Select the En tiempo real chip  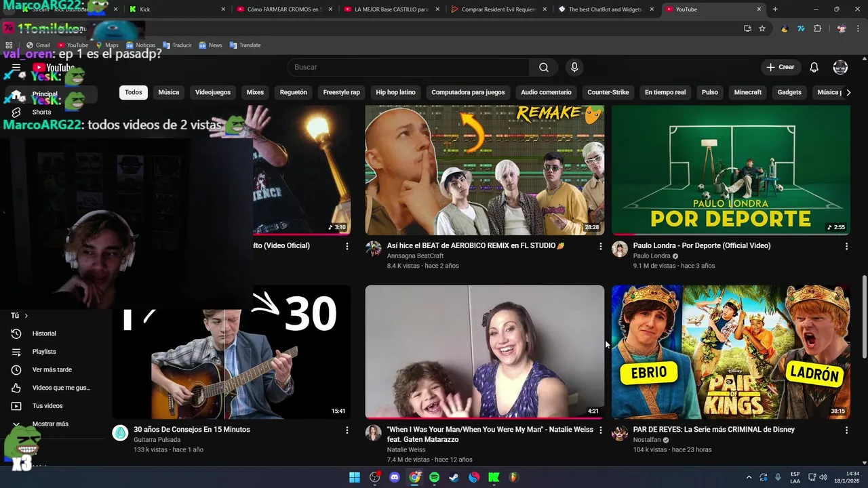coord(665,92)
